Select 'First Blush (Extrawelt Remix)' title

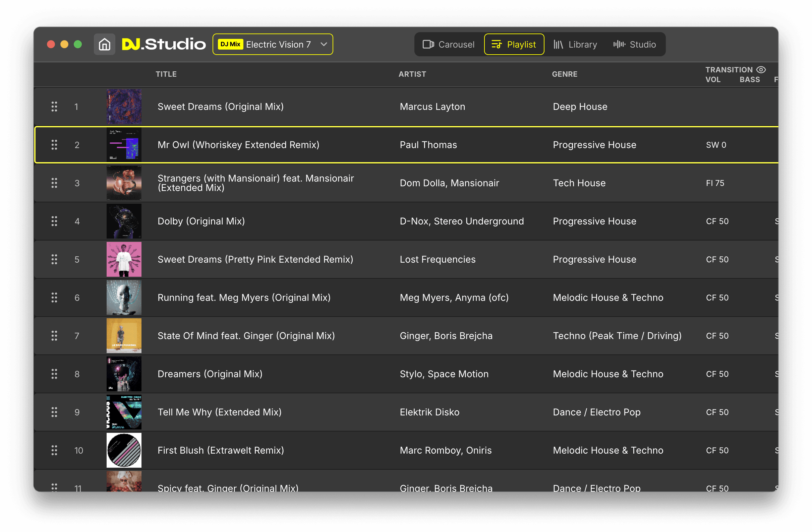tap(221, 451)
